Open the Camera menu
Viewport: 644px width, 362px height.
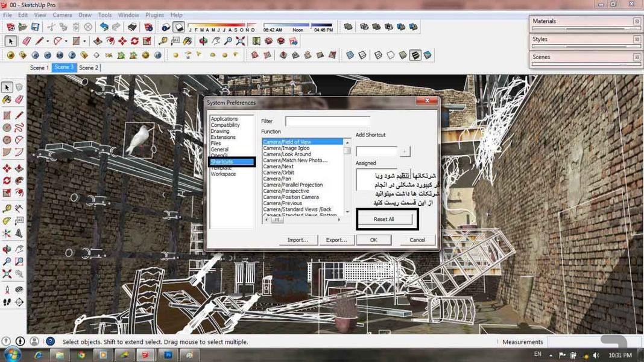coord(62,14)
